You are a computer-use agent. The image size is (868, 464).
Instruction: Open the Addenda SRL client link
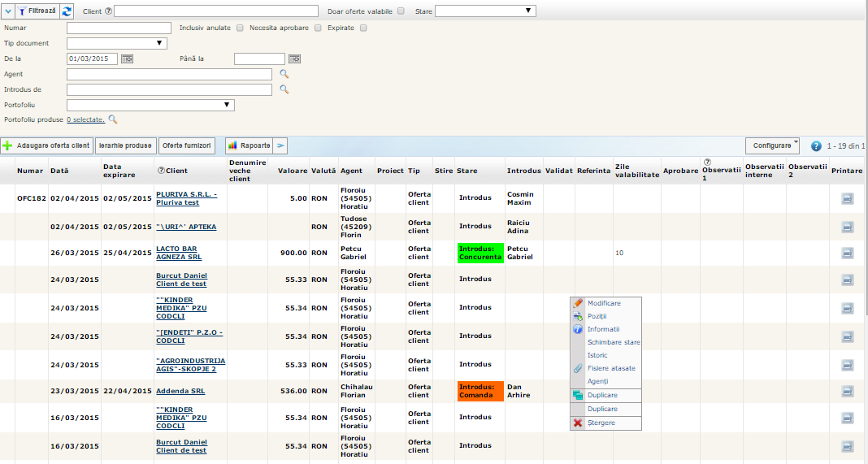coord(180,391)
